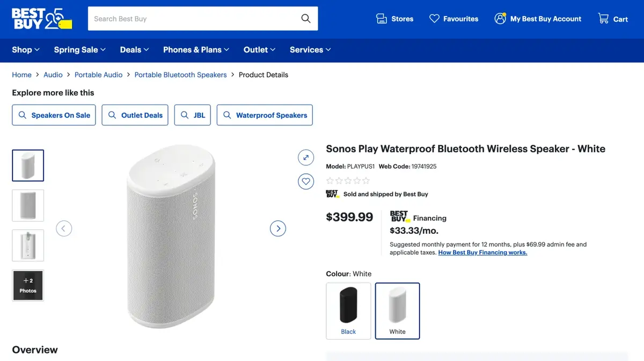Screen dimensions: 644x361
Task: Show the previous product image
Action: pos(64,228)
